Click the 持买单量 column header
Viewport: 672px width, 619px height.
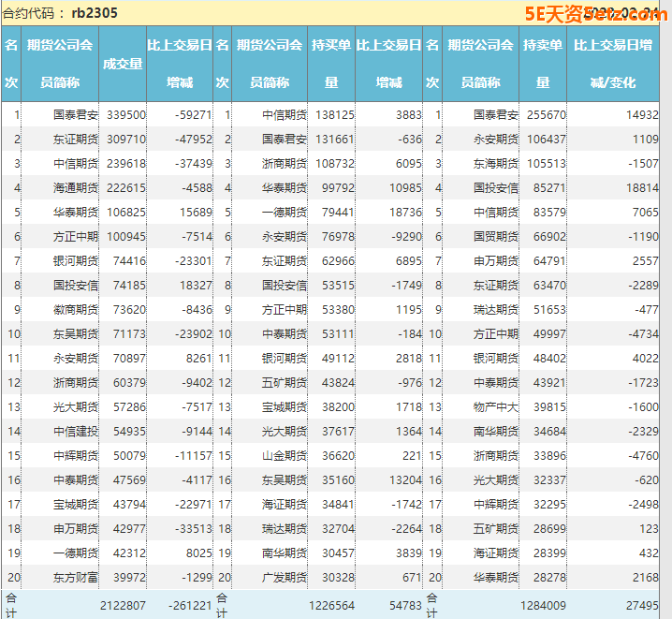[331, 64]
